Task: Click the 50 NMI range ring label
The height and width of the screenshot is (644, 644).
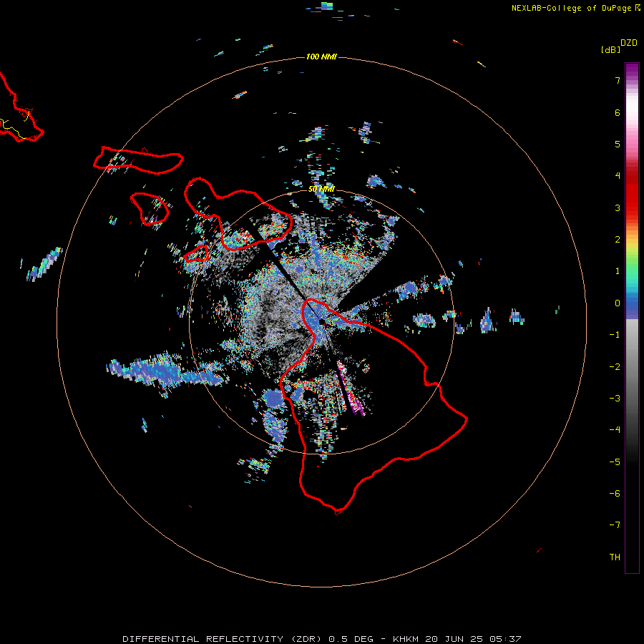Action: (321, 189)
